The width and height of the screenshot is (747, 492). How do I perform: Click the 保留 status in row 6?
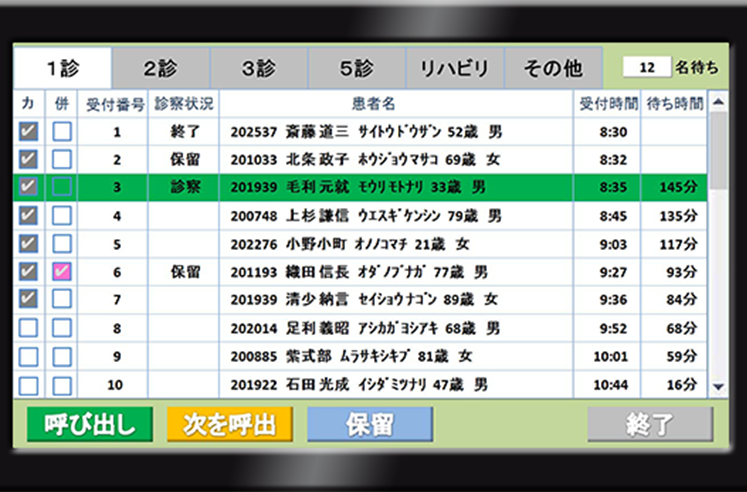tap(184, 272)
